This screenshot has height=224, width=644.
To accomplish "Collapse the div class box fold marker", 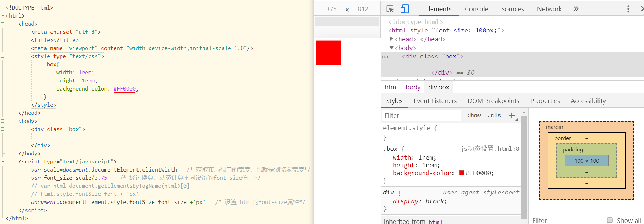I will tap(2, 129).
